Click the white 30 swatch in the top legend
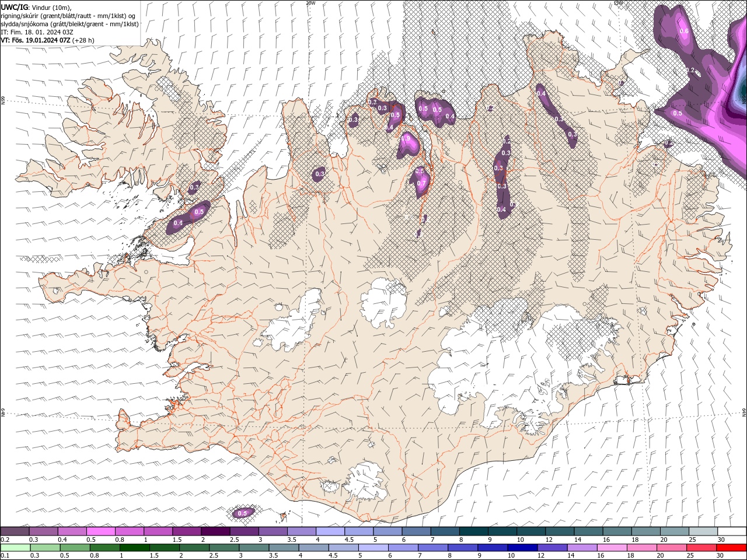Viewport: 747px width, 560px height. pyautogui.click(x=731, y=531)
